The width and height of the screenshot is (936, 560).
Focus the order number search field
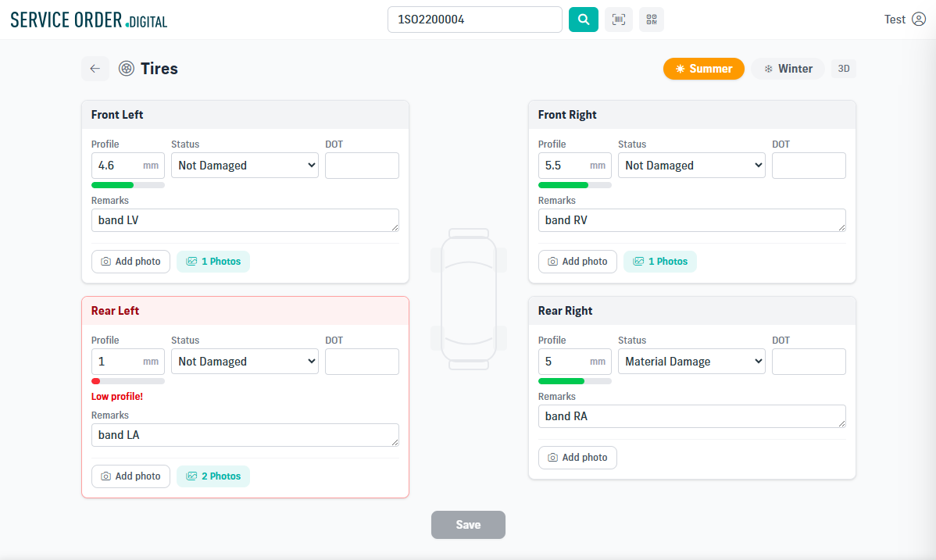(x=474, y=20)
